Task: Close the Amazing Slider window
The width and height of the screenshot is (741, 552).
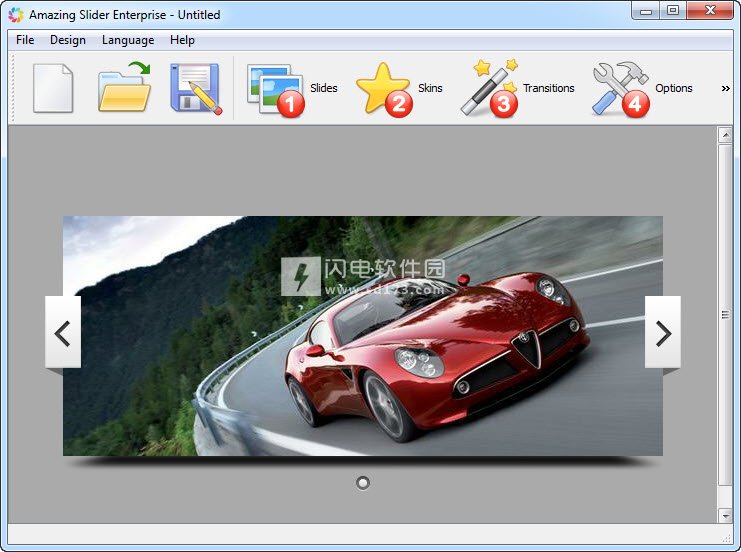Action: [710, 11]
